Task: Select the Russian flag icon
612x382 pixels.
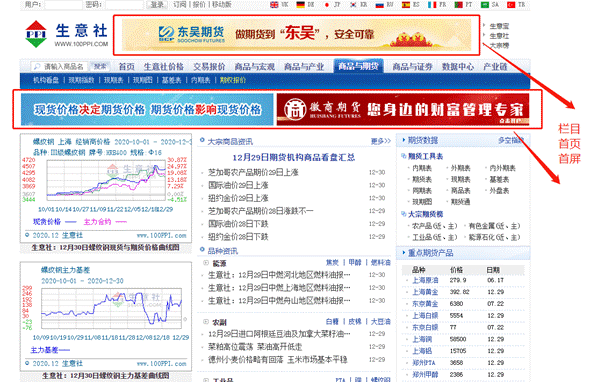Action: click(379, 5)
